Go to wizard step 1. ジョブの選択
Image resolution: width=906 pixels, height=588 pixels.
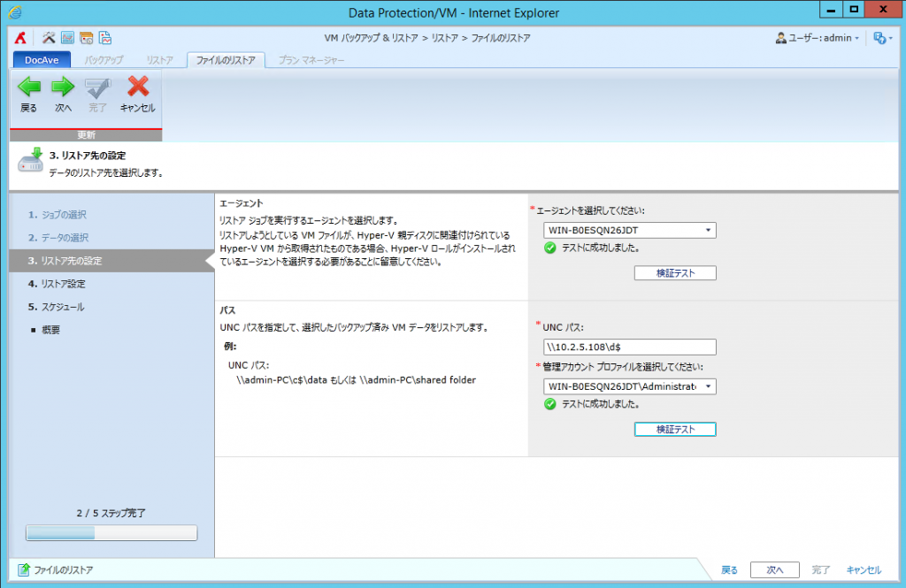[58, 215]
